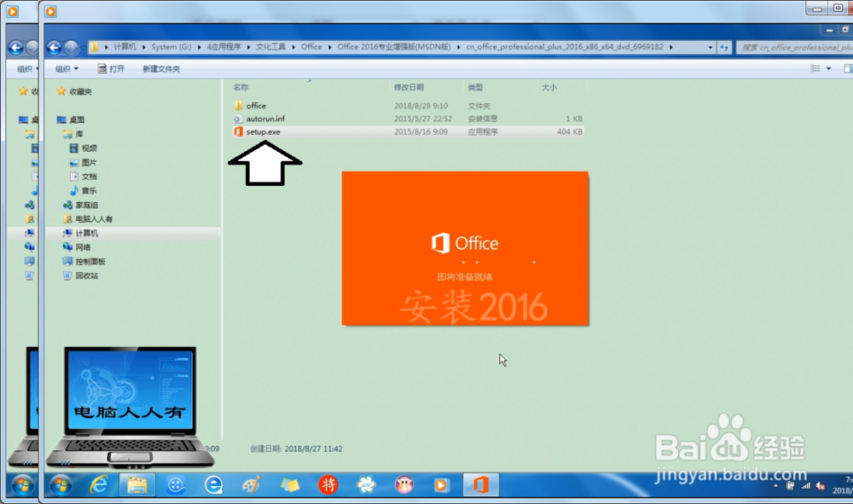Expand the arrow after 计算机 breadcrumb

click(x=144, y=47)
